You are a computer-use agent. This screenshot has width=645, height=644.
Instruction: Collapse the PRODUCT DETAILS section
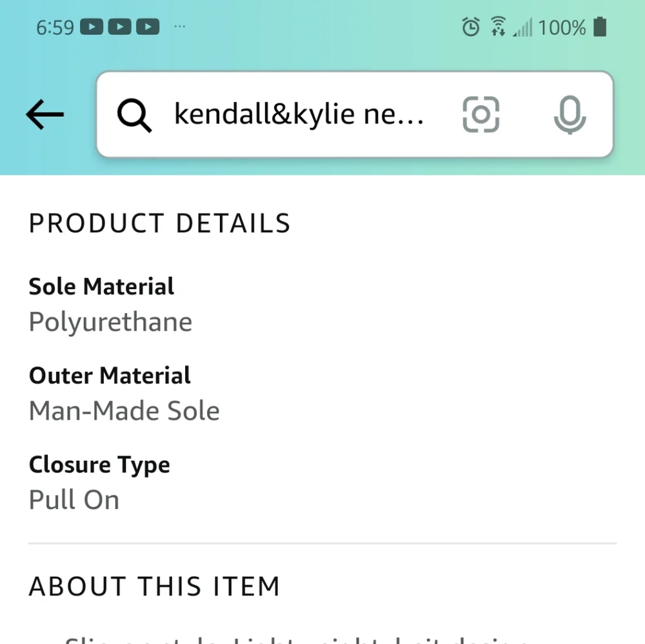tap(159, 223)
